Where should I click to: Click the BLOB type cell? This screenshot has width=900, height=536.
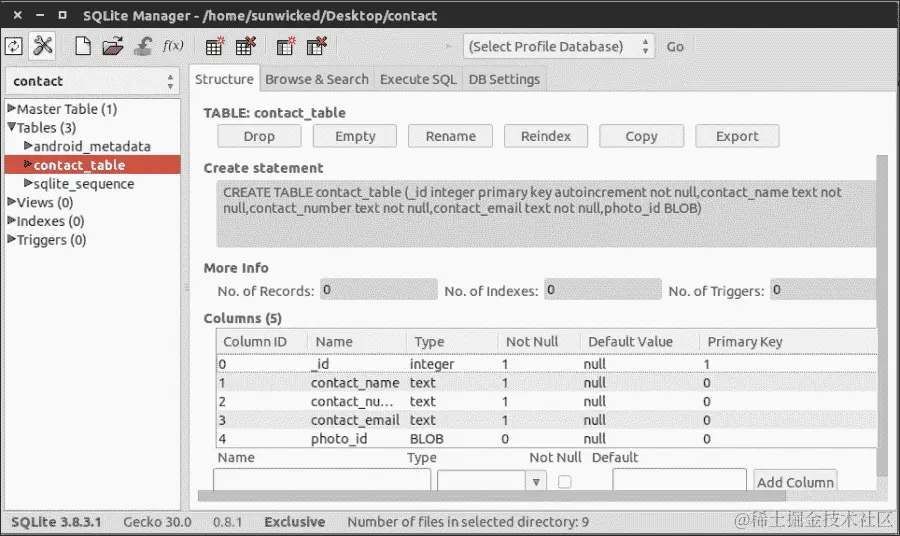coord(426,439)
